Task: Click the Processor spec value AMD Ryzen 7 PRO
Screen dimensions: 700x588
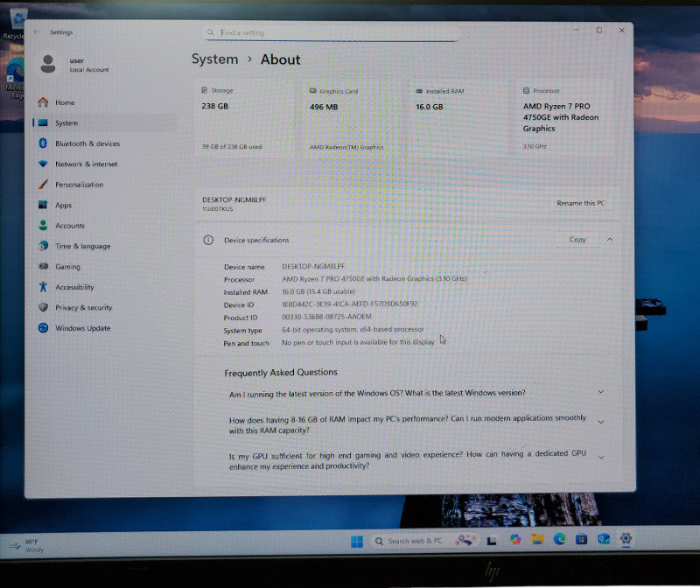Action: (374, 278)
